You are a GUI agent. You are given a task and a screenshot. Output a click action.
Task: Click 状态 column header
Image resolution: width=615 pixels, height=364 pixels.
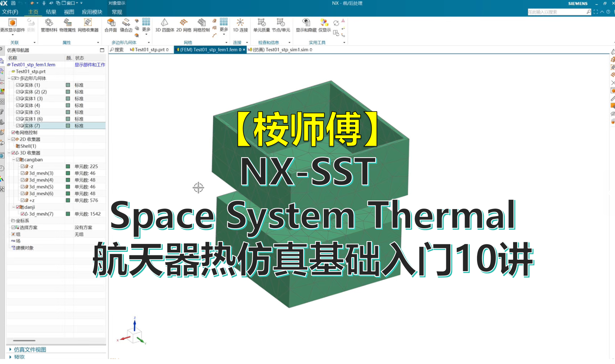(x=79, y=58)
